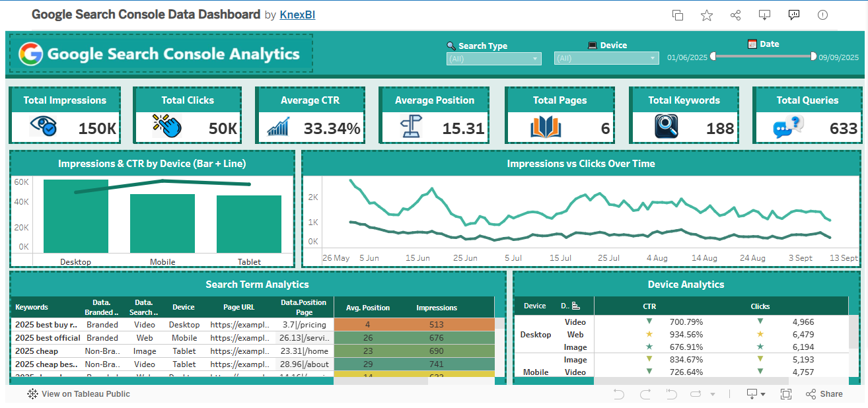Viewport: 868px width, 408px height.
Task: Click the CTR column header in Device Analytics
Action: pyautogui.click(x=649, y=306)
